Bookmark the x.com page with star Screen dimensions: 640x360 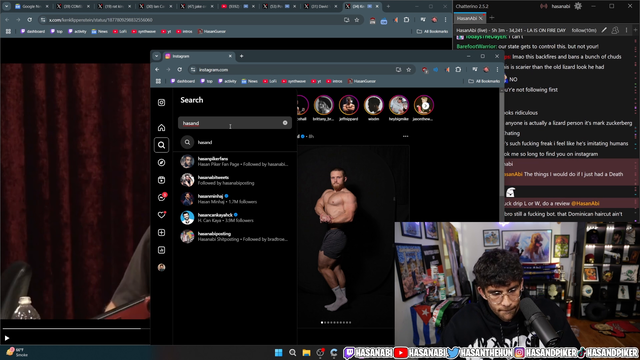pos(357,20)
